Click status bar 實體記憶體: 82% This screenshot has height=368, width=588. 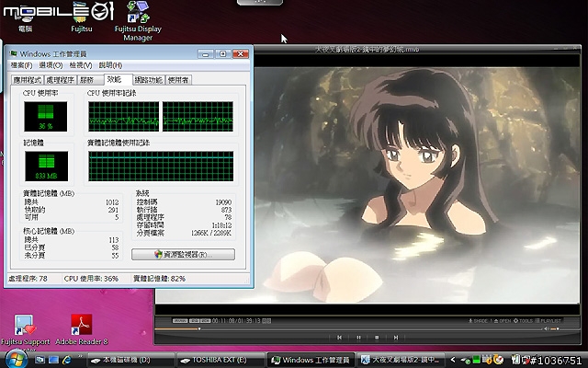tap(159, 279)
